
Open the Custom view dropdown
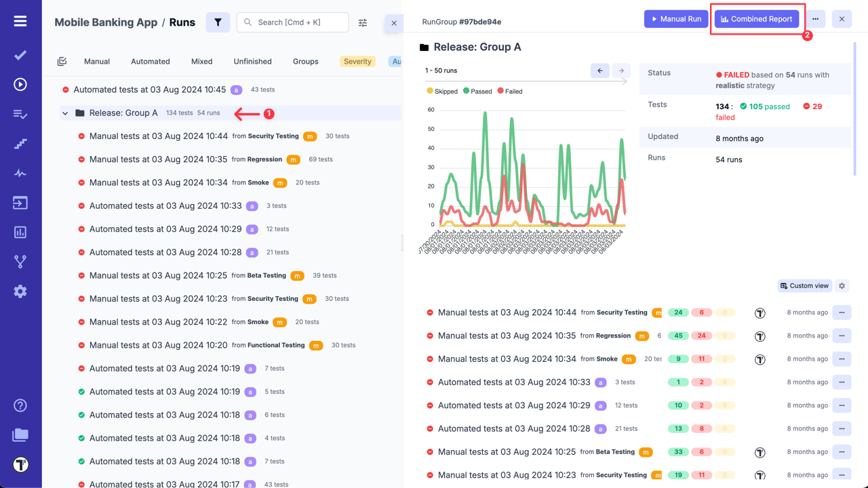[x=804, y=285]
